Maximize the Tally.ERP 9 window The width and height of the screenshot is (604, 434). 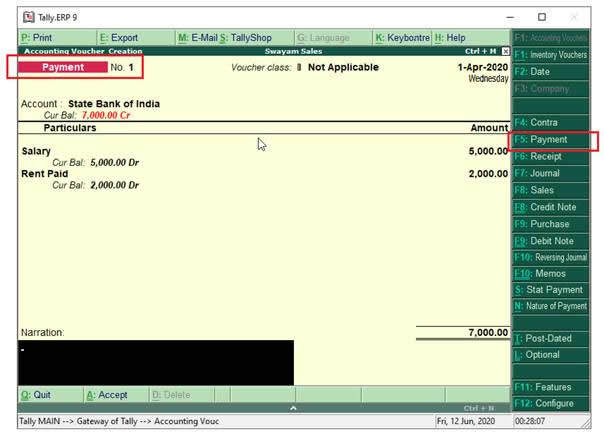pos(542,17)
